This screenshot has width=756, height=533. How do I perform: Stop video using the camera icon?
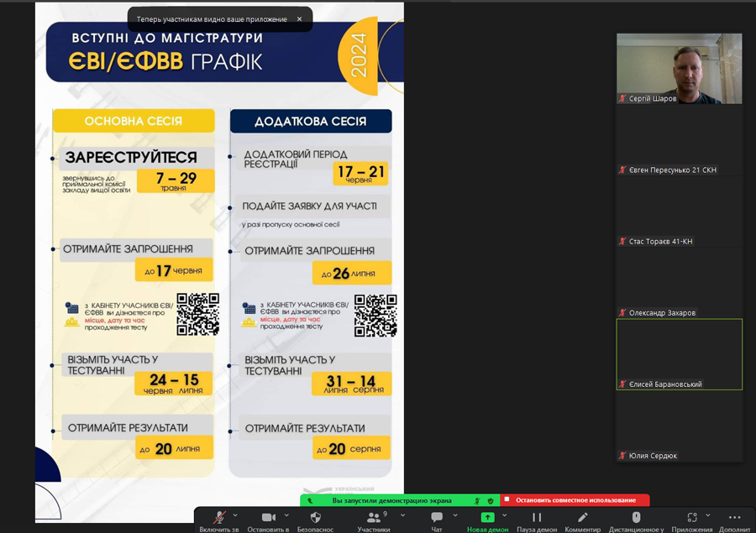coord(268,518)
